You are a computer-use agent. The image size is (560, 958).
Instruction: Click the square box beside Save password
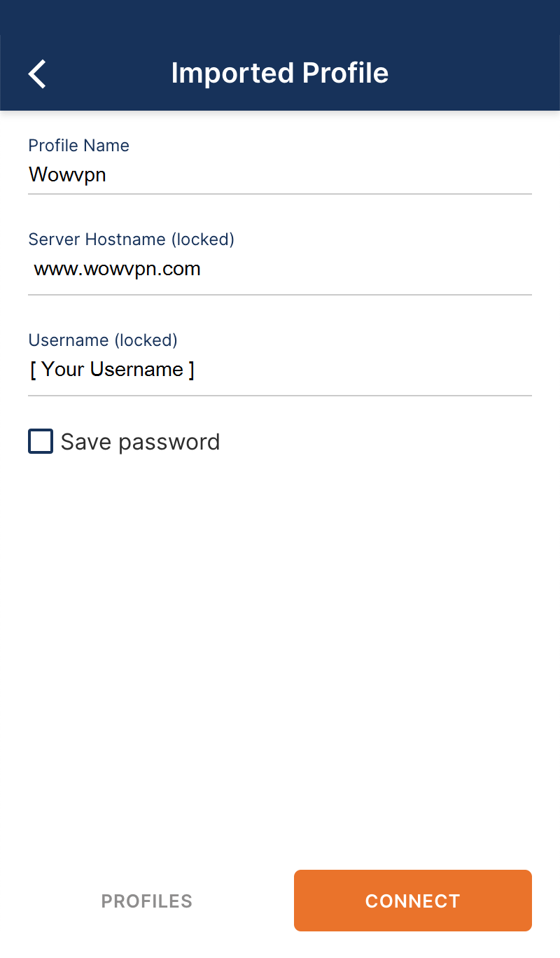pyautogui.click(x=41, y=442)
